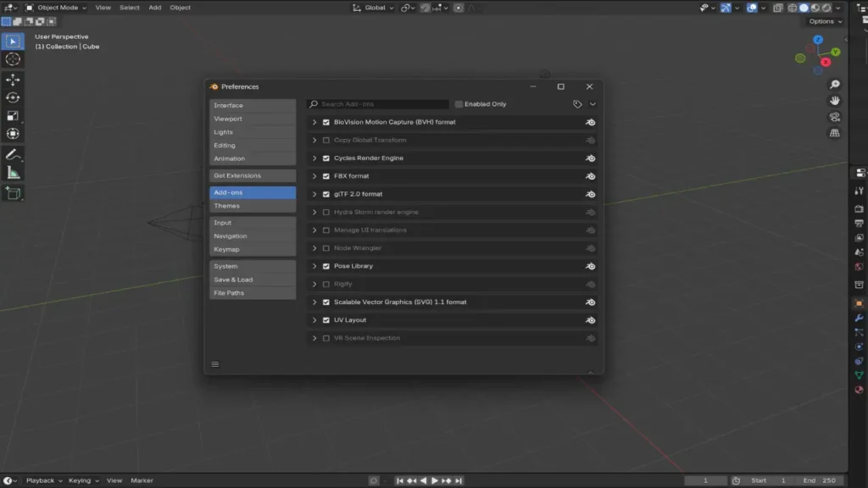868x488 pixels.
Task: Disable the BioVision Motion Capture add-on
Action: (326, 122)
